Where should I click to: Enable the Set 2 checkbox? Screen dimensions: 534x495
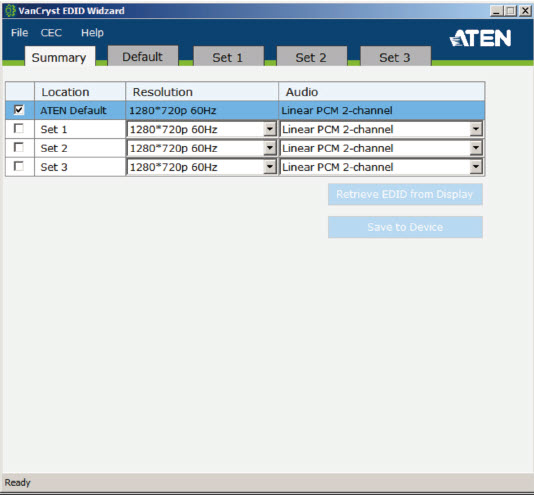(x=19, y=148)
